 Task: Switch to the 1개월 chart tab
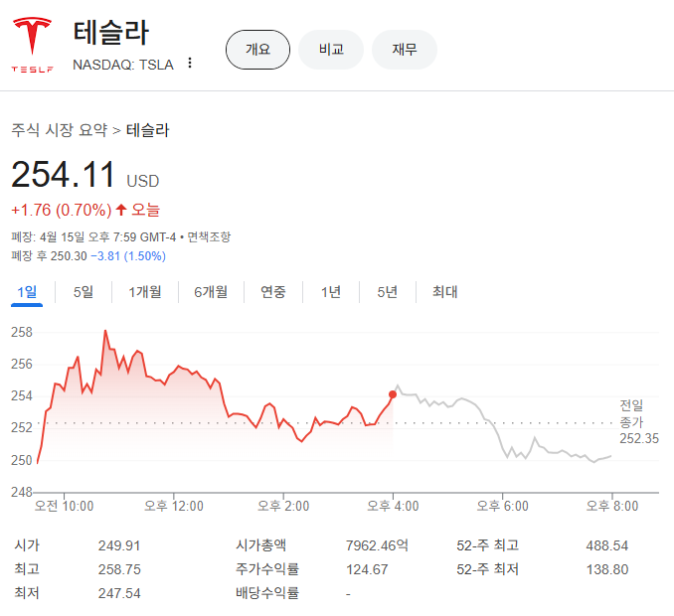[145, 292]
